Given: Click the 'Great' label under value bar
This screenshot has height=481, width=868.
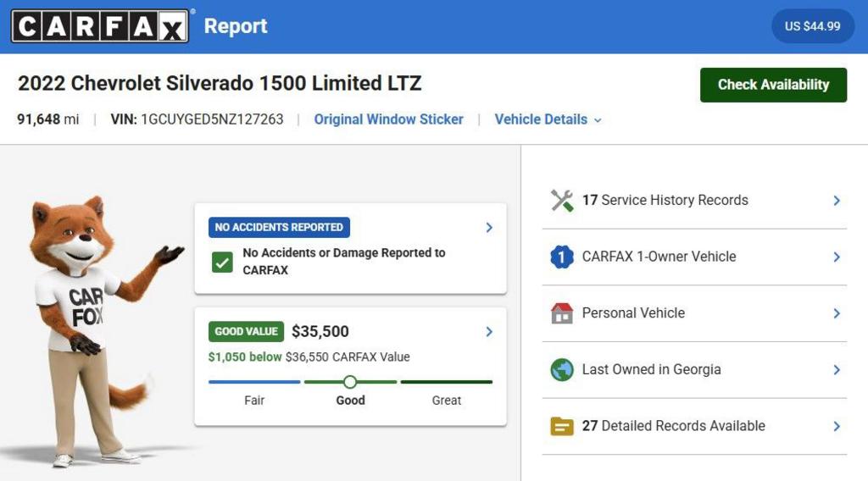Looking at the screenshot, I should point(446,401).
